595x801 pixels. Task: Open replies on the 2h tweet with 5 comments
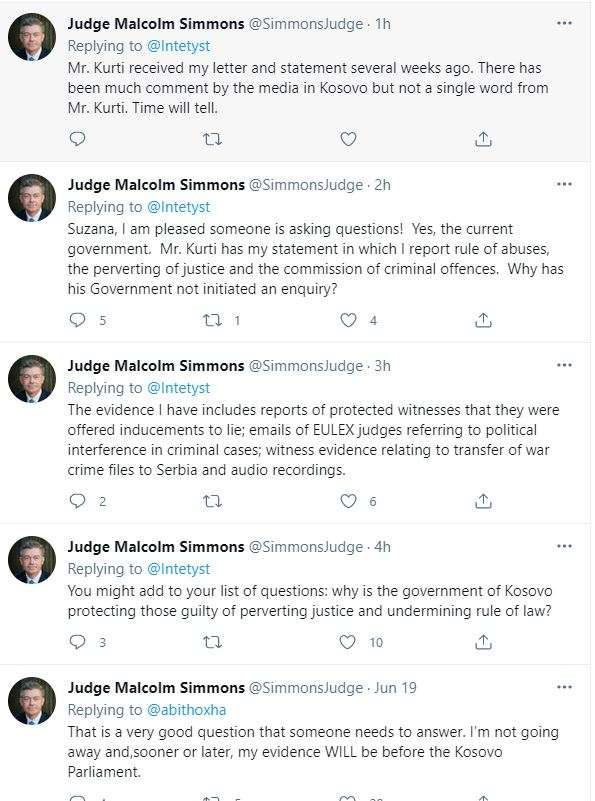[x=77, y=320]
